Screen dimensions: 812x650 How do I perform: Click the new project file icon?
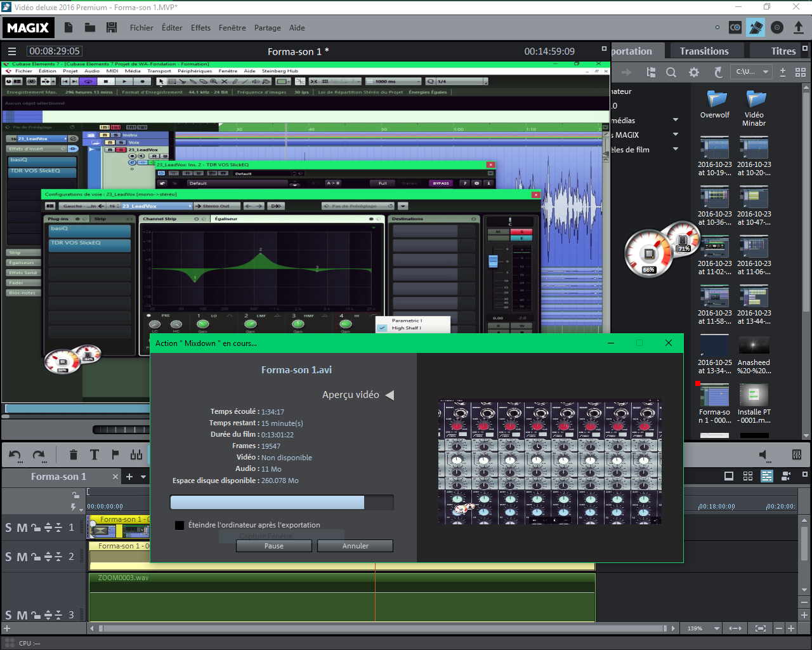coord(69,27)
